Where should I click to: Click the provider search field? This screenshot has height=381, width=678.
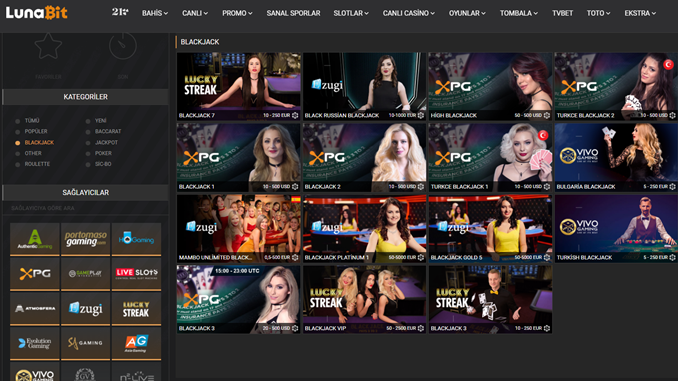(x=86, y=208)
